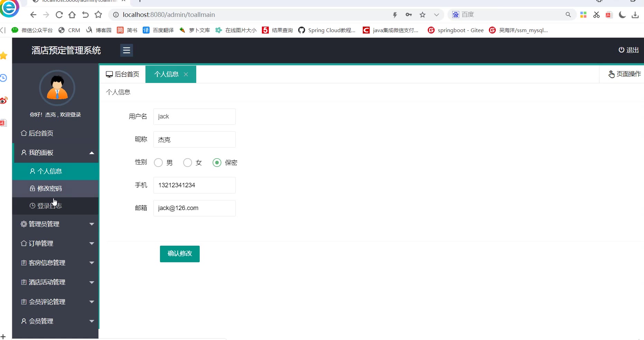644x340 pixels.
Task: Select the 男 radio button
Action: point(158,163)
